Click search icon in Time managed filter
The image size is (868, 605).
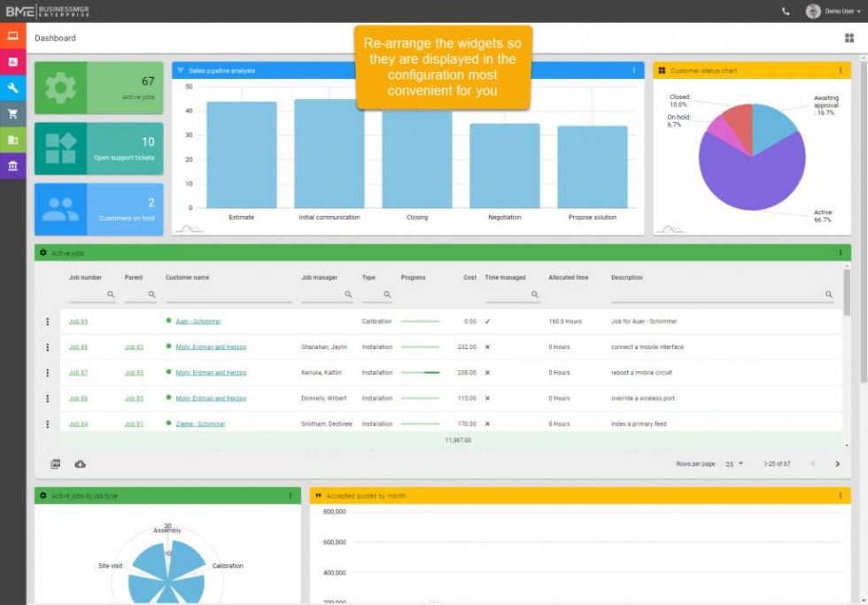coord(535,294)
